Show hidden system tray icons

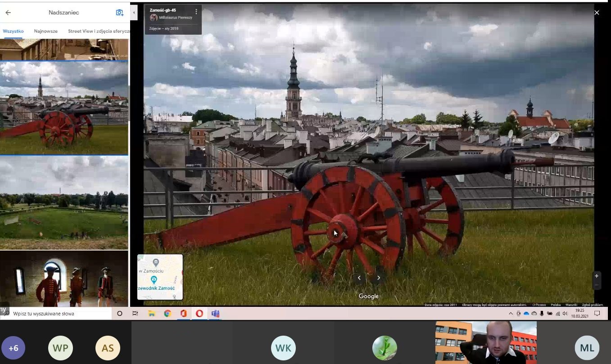click(x=511, y=314)
